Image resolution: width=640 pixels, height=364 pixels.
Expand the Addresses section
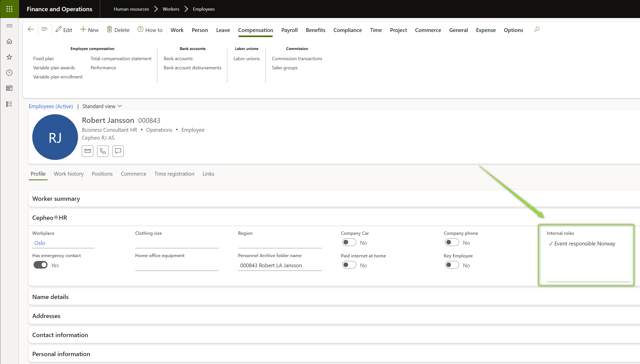(x=46, y=316)
